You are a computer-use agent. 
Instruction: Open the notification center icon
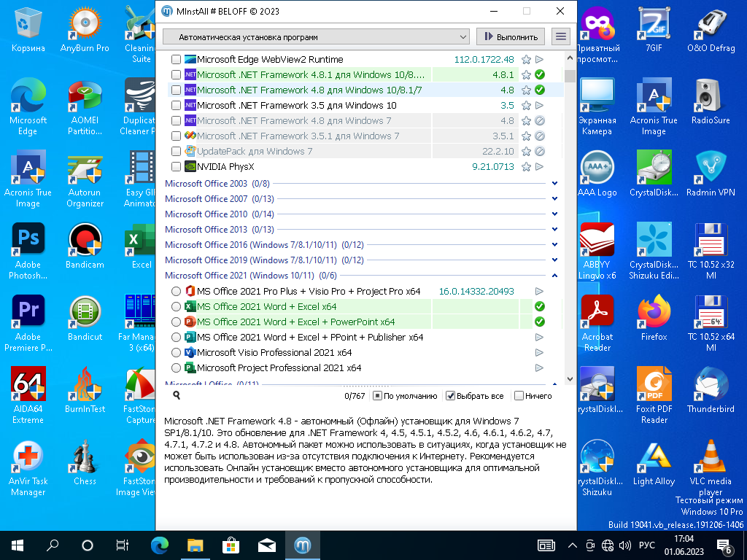(x=724, y=546)
